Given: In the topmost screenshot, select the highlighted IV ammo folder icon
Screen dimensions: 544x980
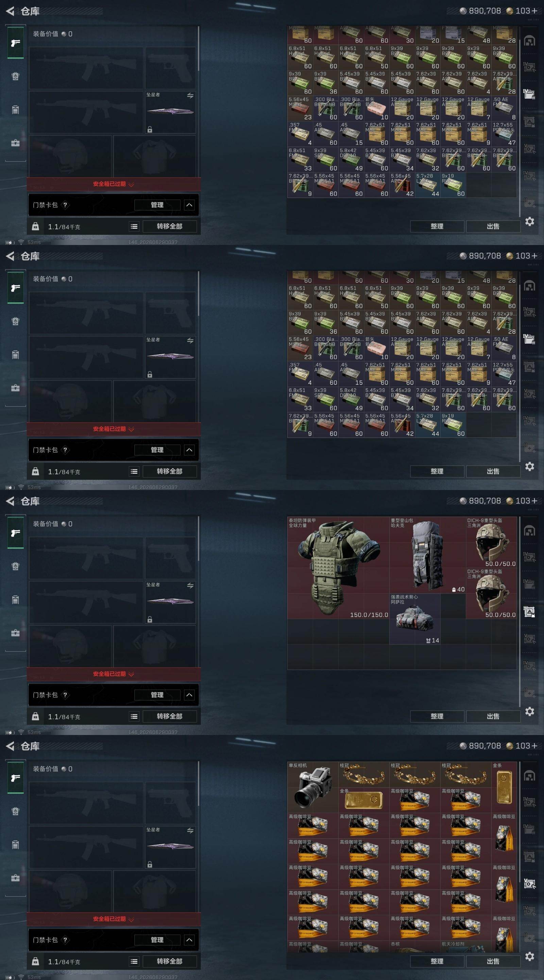Looking at the screenshot, I should tap(529, 94).
